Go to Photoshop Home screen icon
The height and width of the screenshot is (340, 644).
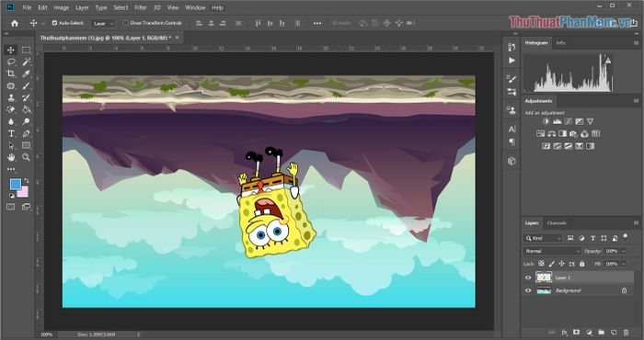click(15, 23)
